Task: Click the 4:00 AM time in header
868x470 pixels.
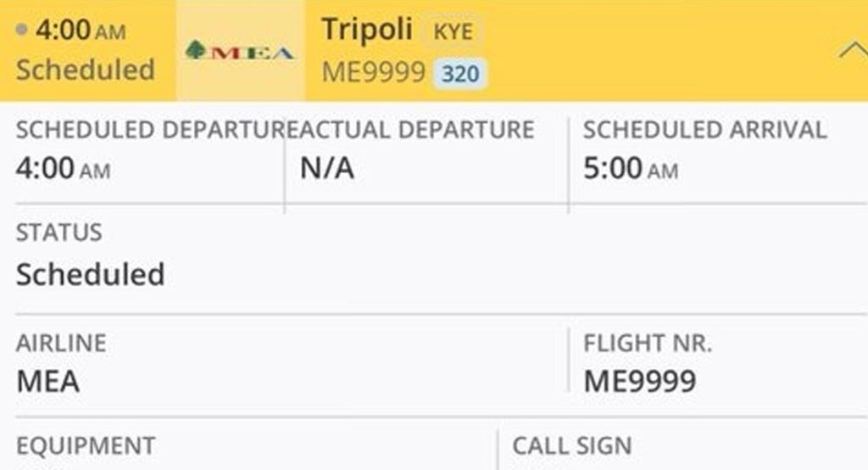Action: [x=80, y=31]
